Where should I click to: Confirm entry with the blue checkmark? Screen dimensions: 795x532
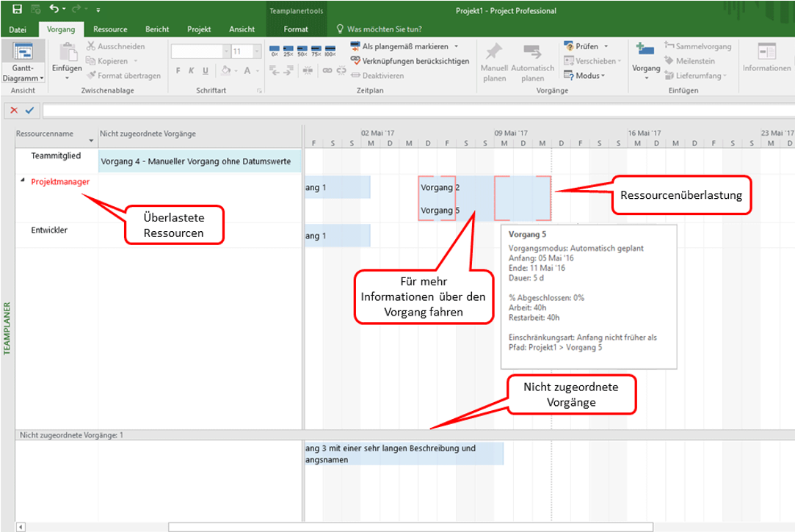point(29,110)
